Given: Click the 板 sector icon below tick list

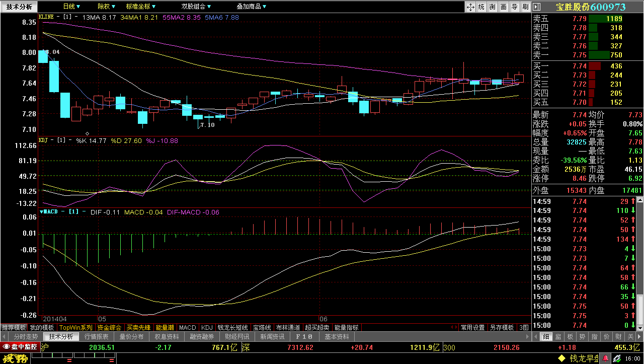Looking at the screenshot, I should tap(571, 336).
